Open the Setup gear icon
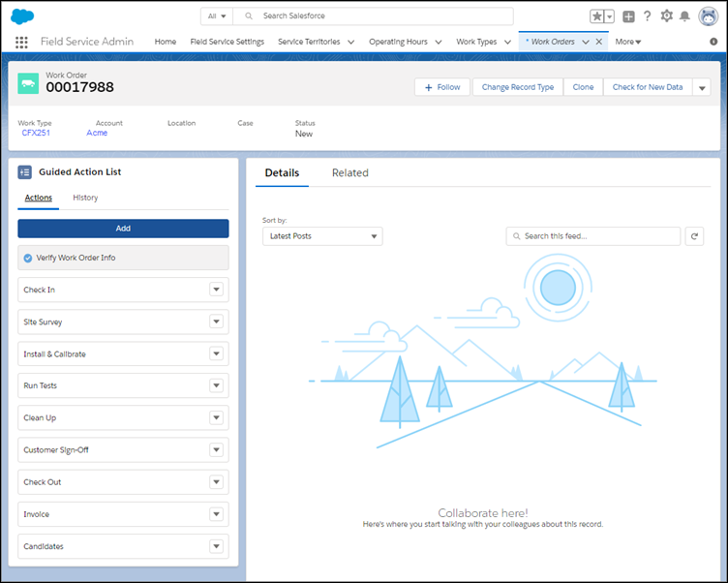Viewport: 728px width, 583px height. (666, 15)
